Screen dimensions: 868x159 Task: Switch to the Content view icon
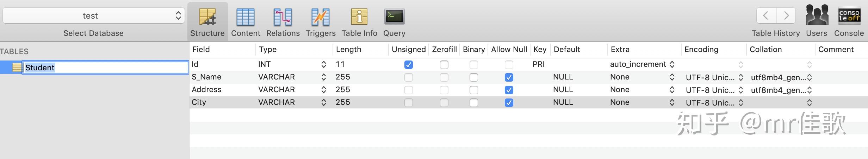(246, 17)
